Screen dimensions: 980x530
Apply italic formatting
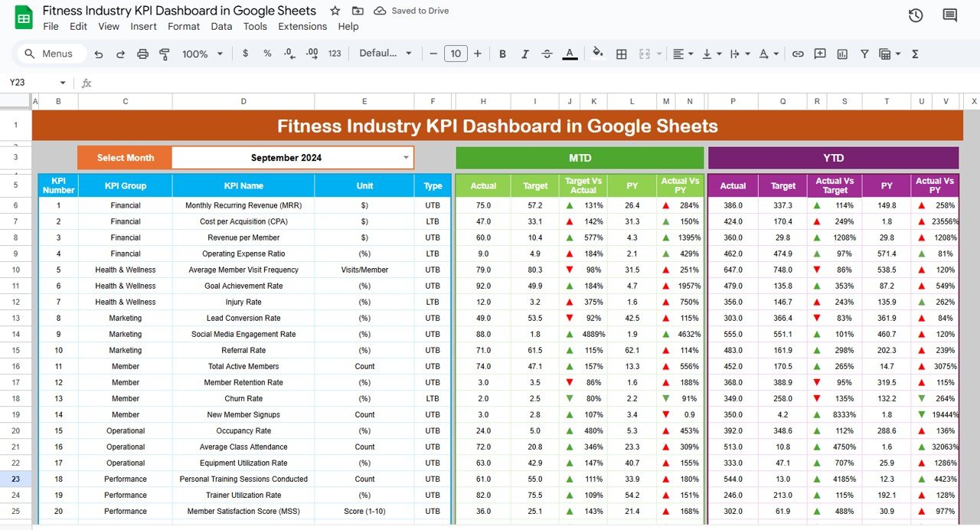coord(524,54)
